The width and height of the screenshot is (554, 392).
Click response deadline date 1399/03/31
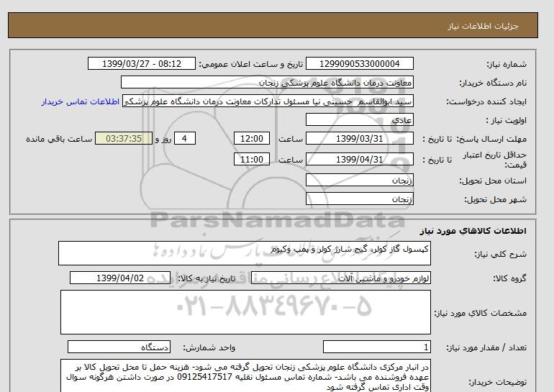tap(359, 138)
